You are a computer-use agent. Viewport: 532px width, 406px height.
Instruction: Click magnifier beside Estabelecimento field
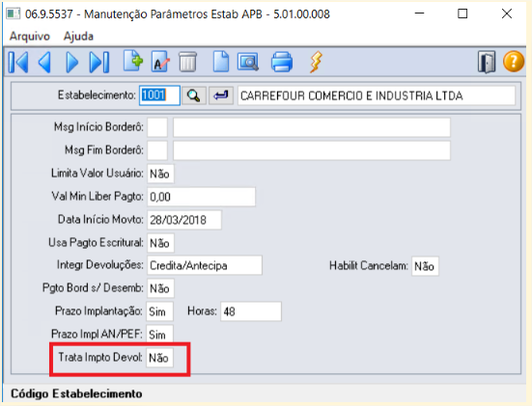[194, 95]
